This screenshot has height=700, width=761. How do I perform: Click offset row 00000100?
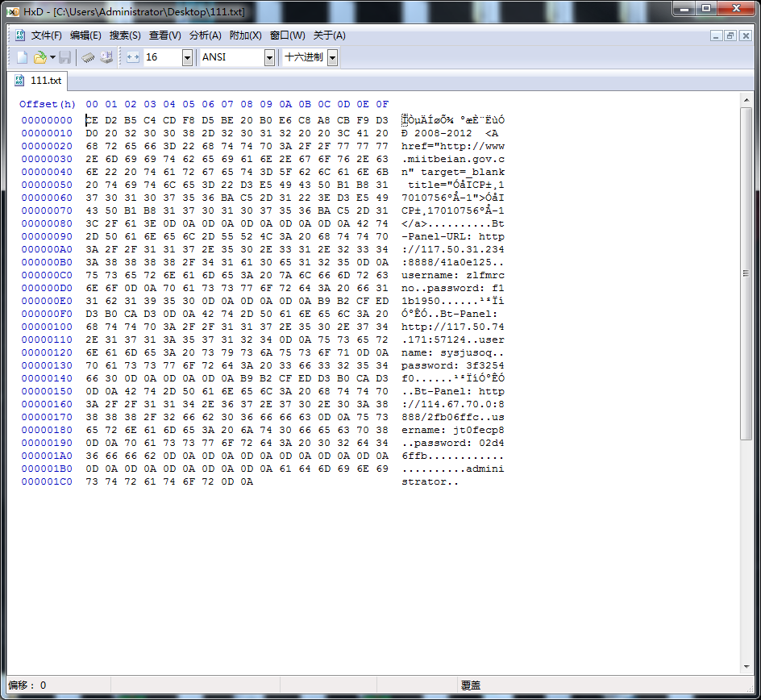tap(47, 327)
